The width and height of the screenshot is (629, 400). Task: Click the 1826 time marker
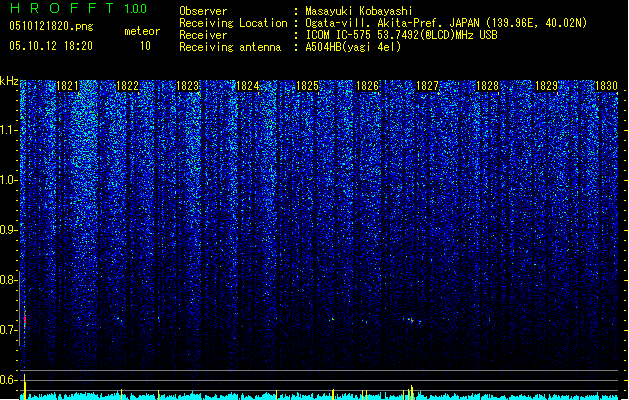pyautogui.click(x=367, y=86)
